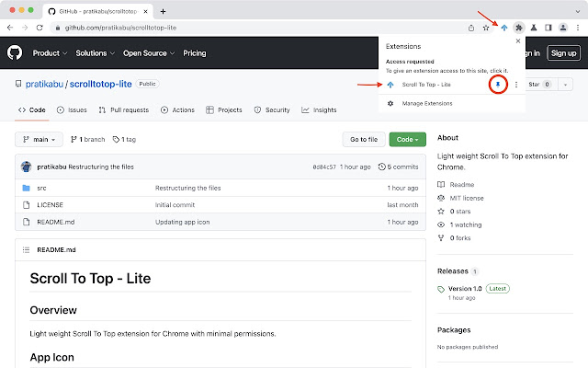
Task: Switch to the Insights tab
Action: [x=319, y=109]
